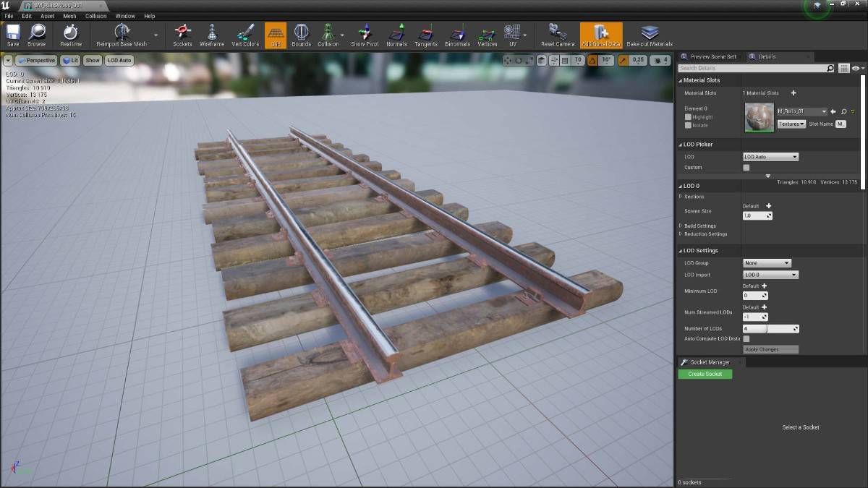Click the Create Socket button

pos(705,374)
